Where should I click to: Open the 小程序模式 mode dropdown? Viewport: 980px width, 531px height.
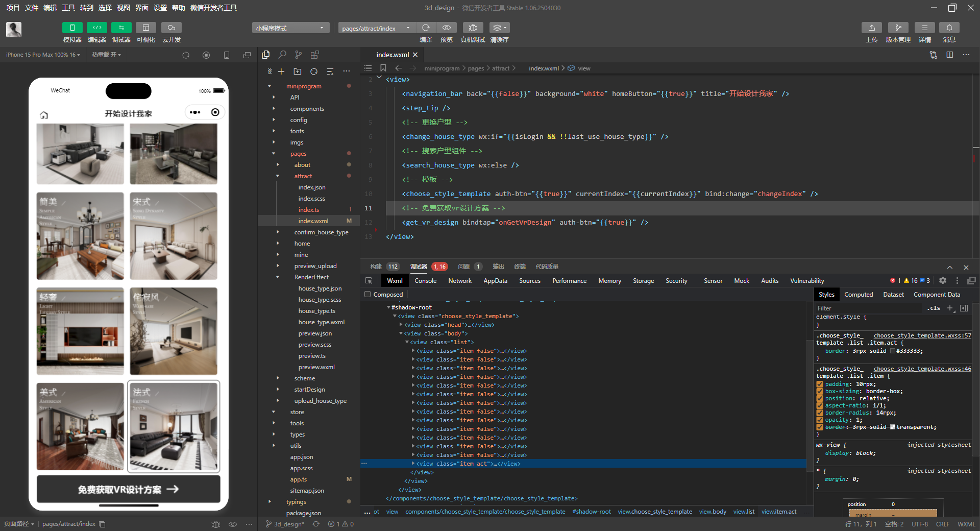pyautogui.click(x=290, y=28)
